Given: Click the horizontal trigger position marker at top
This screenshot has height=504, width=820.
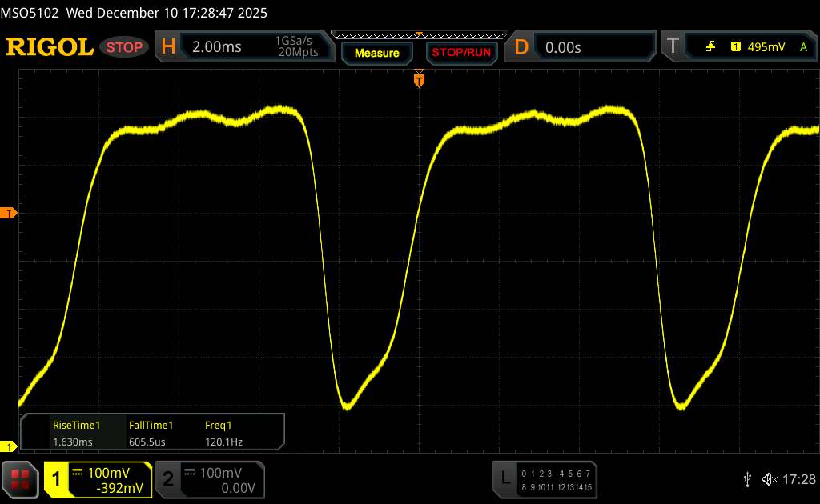Looking at the screenshot, I should pyautogui.click(x=419, y=78).
